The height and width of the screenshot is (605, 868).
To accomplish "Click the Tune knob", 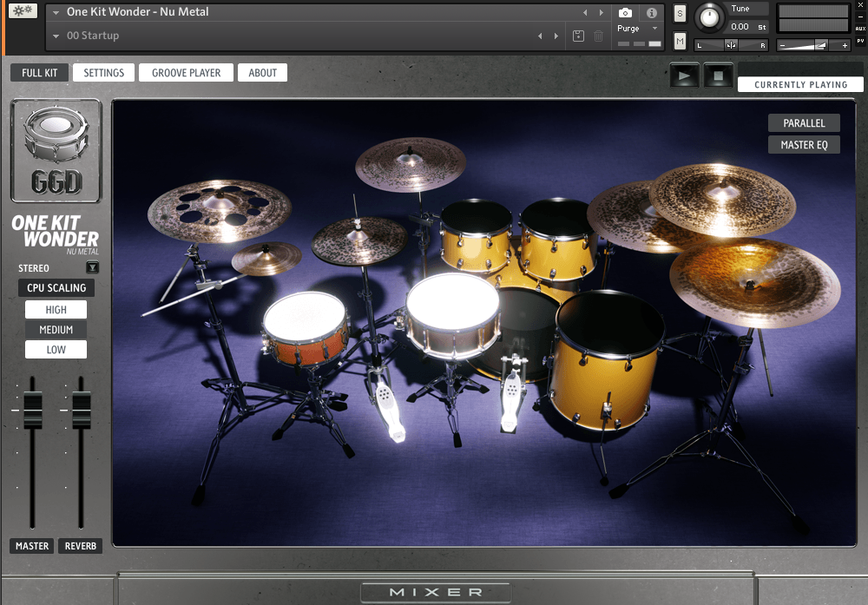I will pos(709,17).
